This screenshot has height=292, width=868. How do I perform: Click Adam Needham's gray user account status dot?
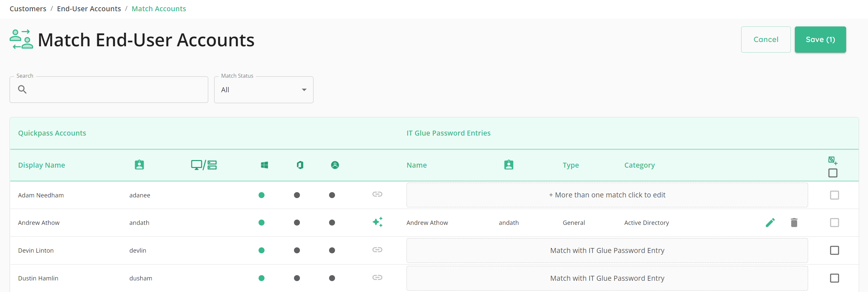tap(332, 195)
